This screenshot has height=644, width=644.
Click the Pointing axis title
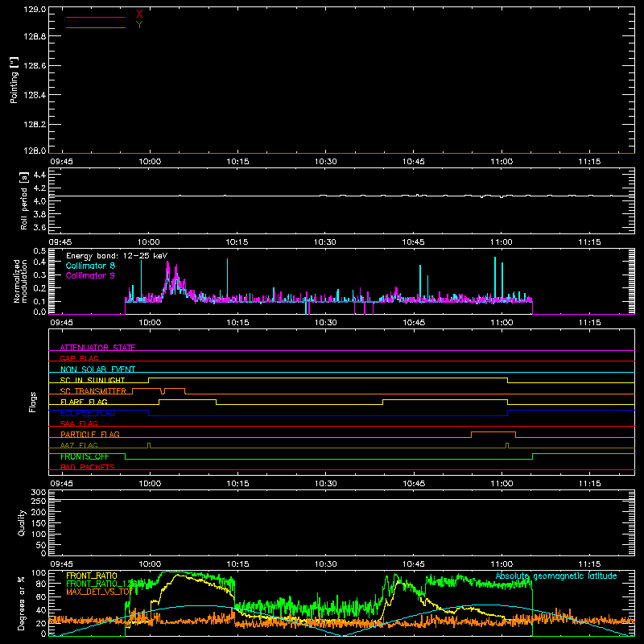(14, 80)
